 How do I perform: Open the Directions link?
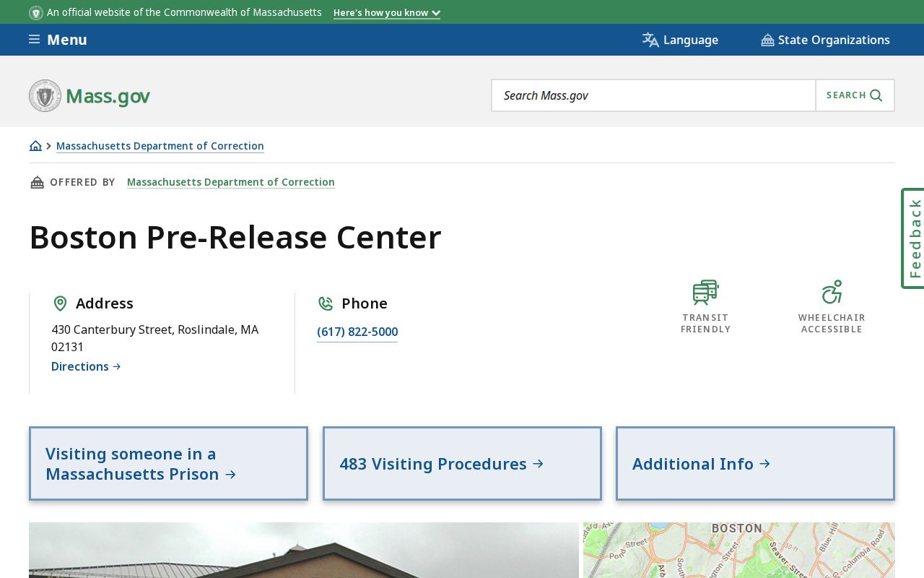pyautogui.click(x=86, y=366)
